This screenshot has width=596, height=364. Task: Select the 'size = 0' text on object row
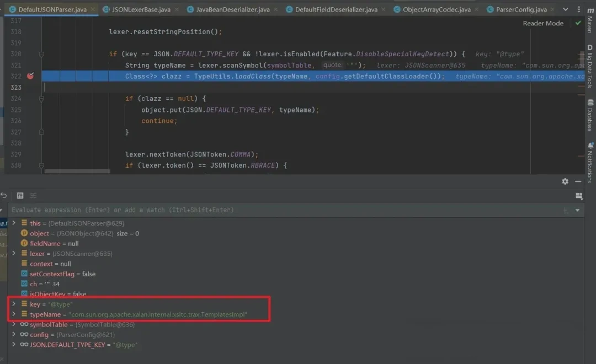(x=127, y=233)
